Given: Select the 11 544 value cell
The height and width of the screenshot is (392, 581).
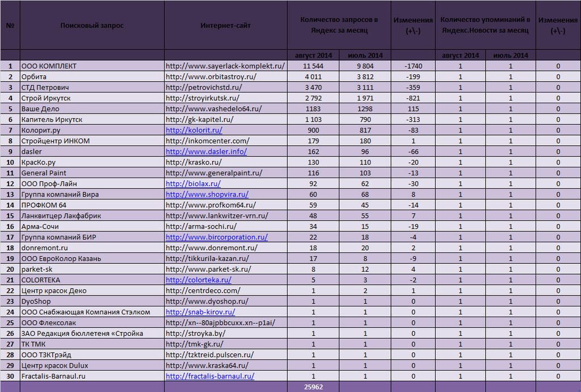Looking at the screenshot, I should 313,66.
